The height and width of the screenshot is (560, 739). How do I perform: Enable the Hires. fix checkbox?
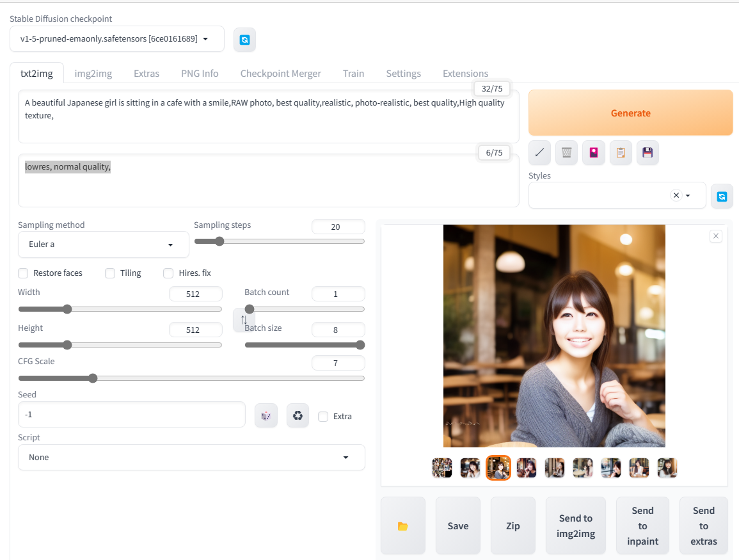(168, 273)
